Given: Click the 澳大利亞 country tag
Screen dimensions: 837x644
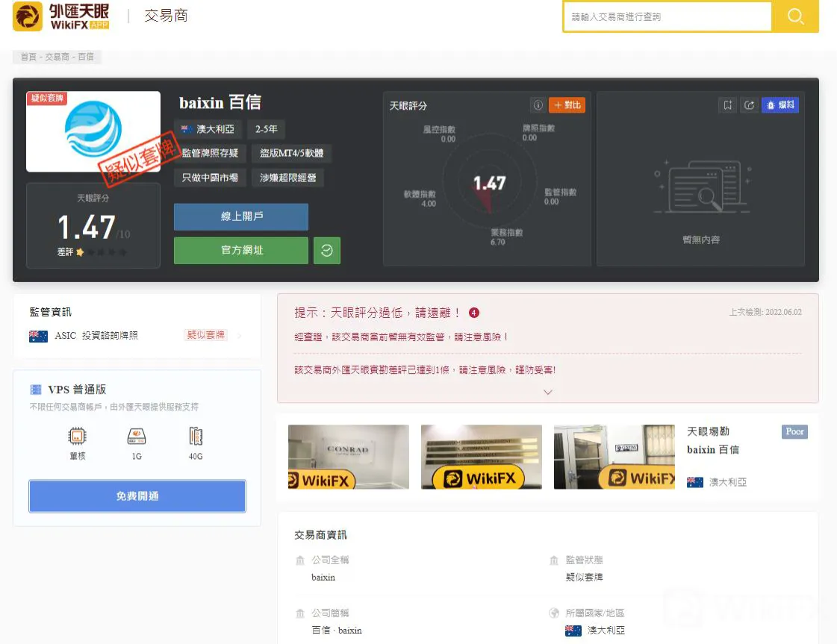Looking at the screenshot, I should 208,129.
